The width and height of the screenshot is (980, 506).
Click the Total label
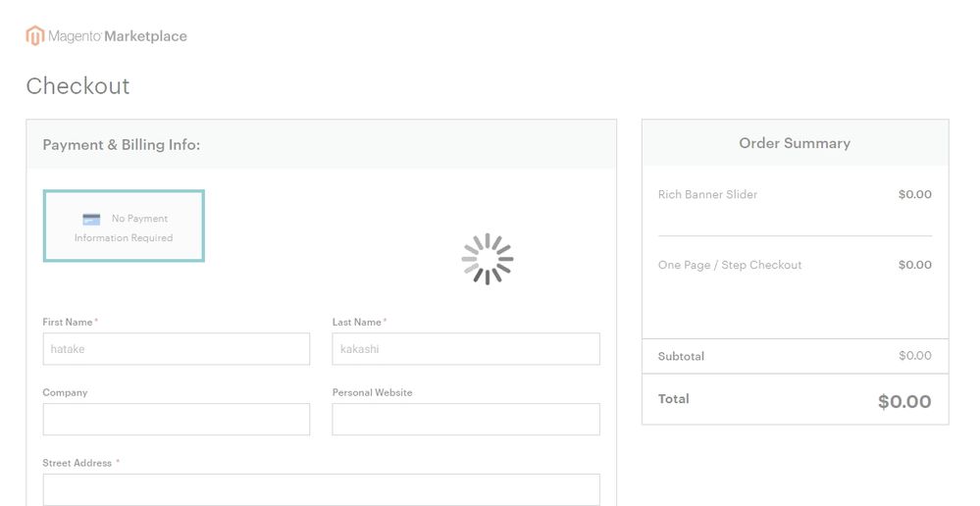673,398
